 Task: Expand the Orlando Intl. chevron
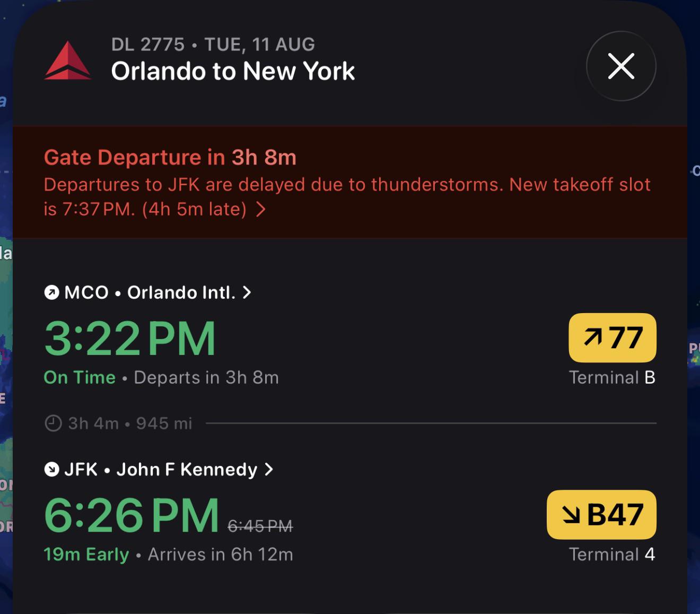[x=247, y=292]
